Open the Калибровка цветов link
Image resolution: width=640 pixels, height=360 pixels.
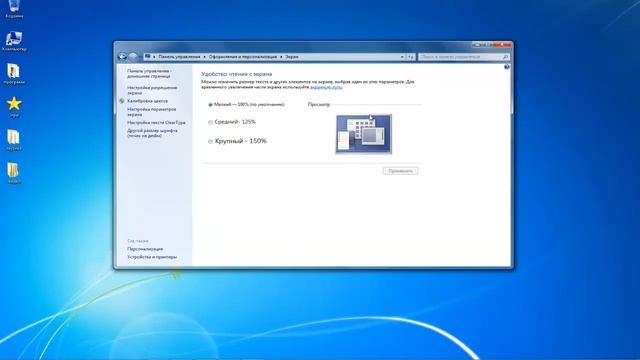pos(147,101)
